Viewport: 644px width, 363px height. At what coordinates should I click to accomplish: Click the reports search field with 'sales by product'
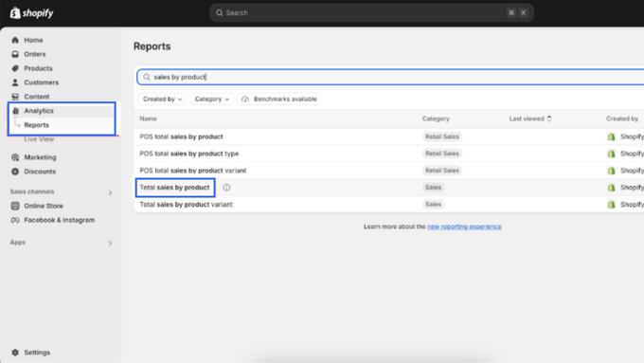click(x=390, y=77)
